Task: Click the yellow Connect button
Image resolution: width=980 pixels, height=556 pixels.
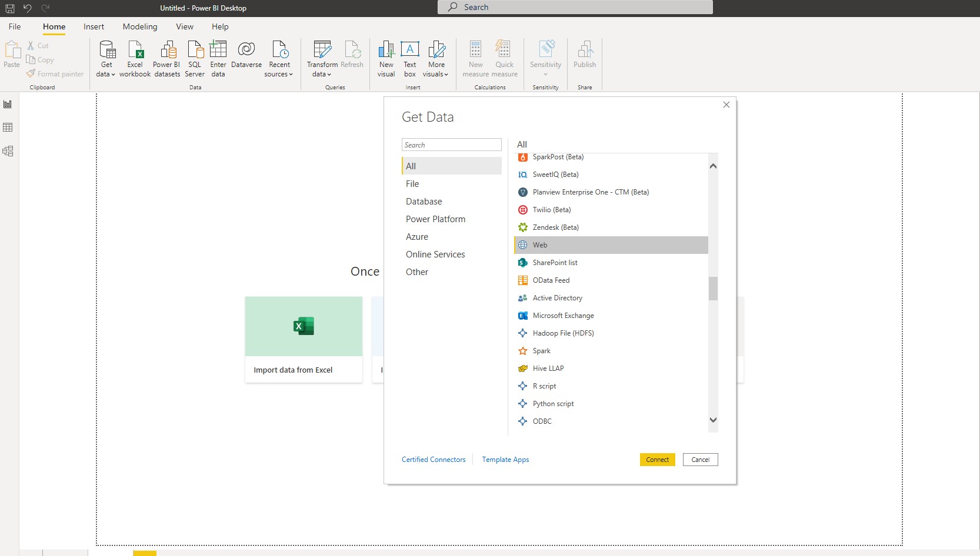Action: click(657, 460)
